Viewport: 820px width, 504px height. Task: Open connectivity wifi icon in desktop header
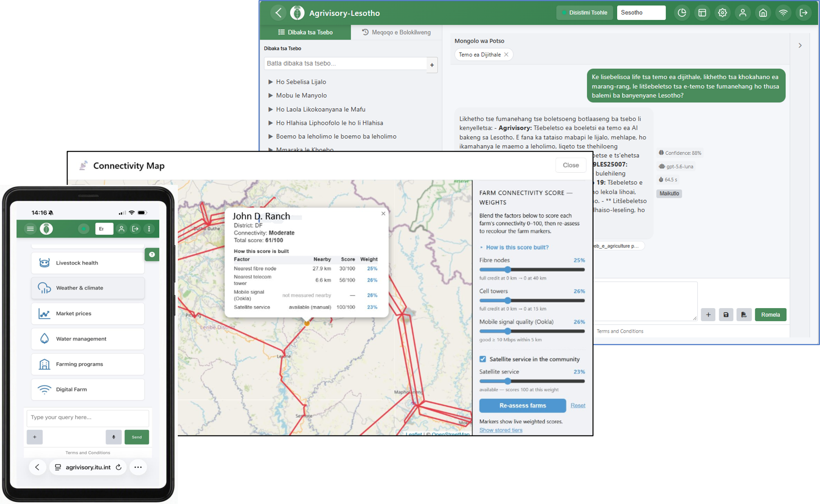(x=783, y=13)
